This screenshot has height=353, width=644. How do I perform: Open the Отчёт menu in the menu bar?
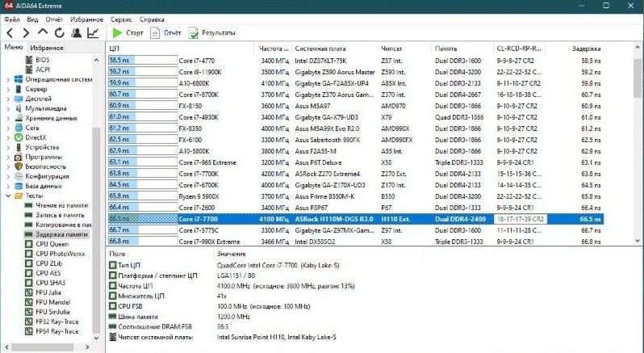point(54,19)
